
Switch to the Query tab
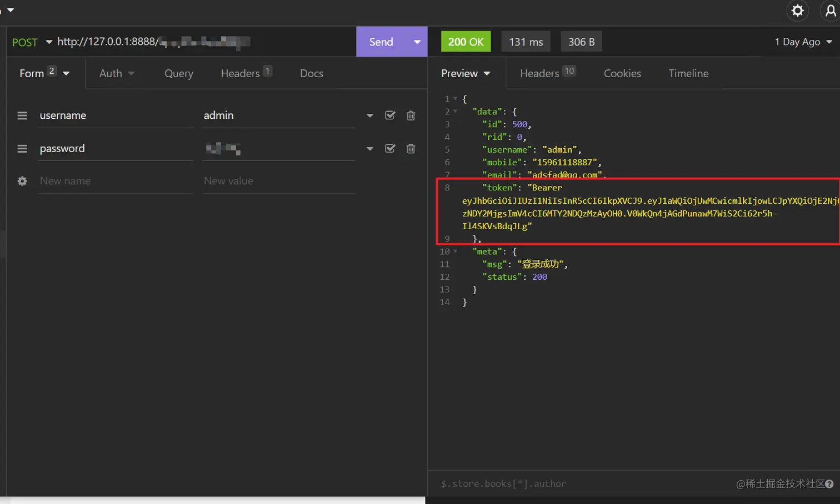[x=179, y=73]
